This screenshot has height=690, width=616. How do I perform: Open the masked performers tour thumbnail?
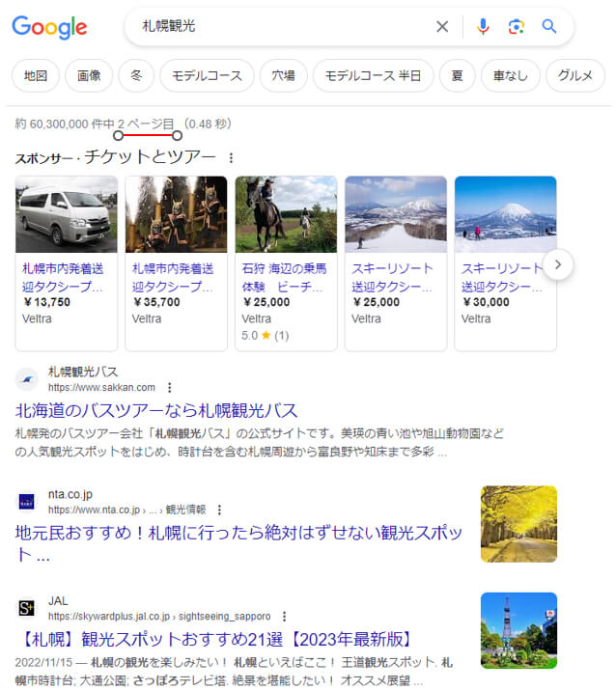point(176,214)
